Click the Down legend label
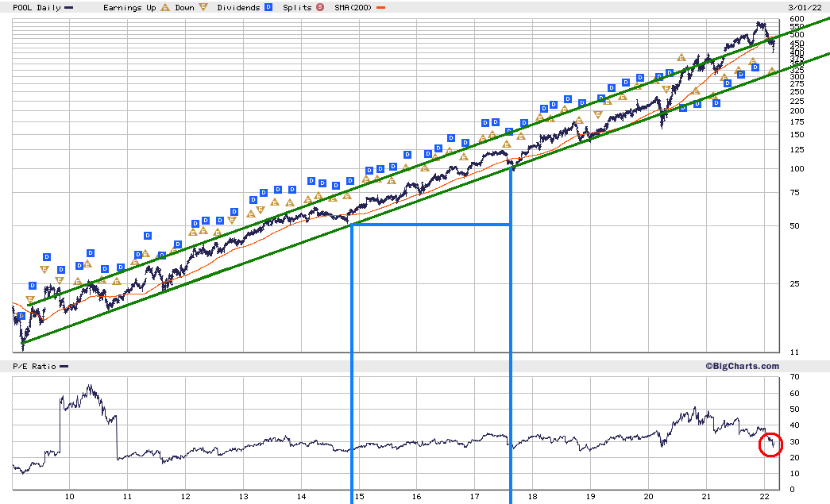The height and width of the screenshot is (504, 830). pos(185,8)
